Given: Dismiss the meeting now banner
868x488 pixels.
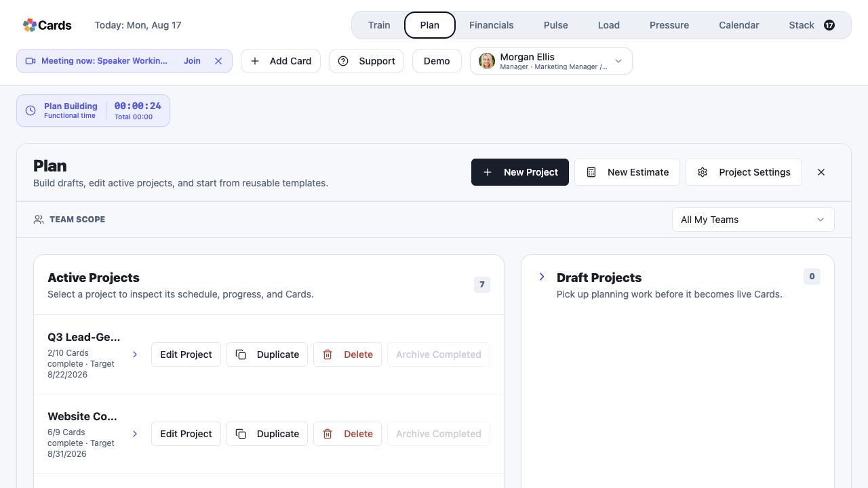Looking at the screenshot, I should (x=218, y=61).
